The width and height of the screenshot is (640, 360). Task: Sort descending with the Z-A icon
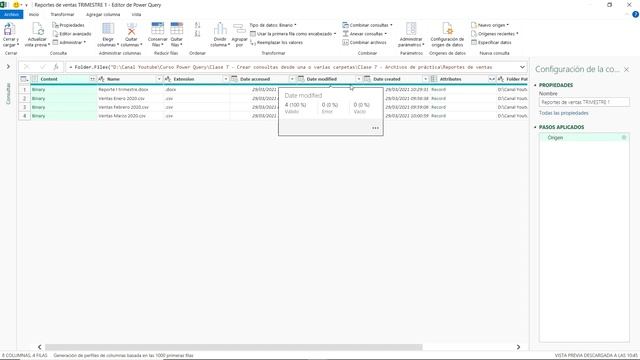click(x=198, y=34)
